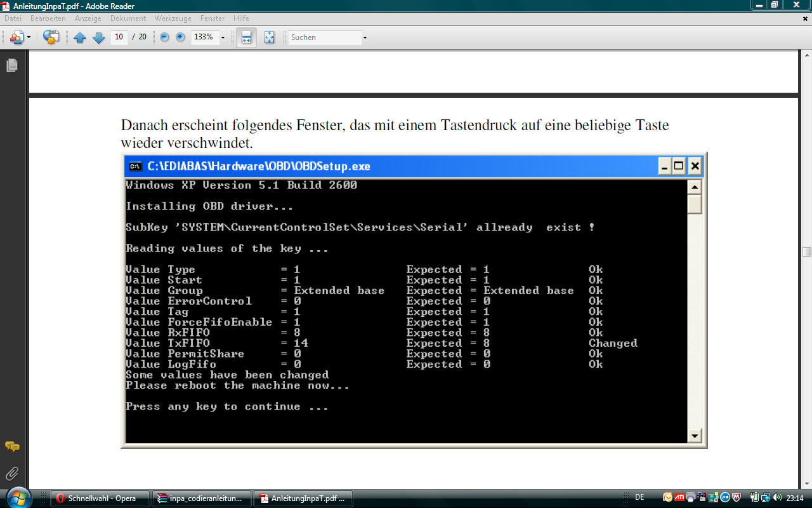Click the fit full page icon

(269, 37)
